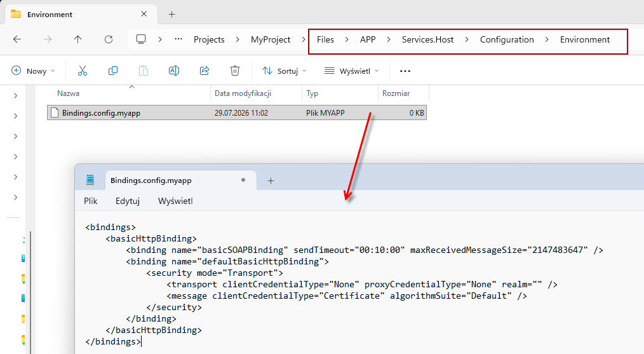Click the defaultBasicHttpBinding line
644x354 pixels.
tap(227, 261)
